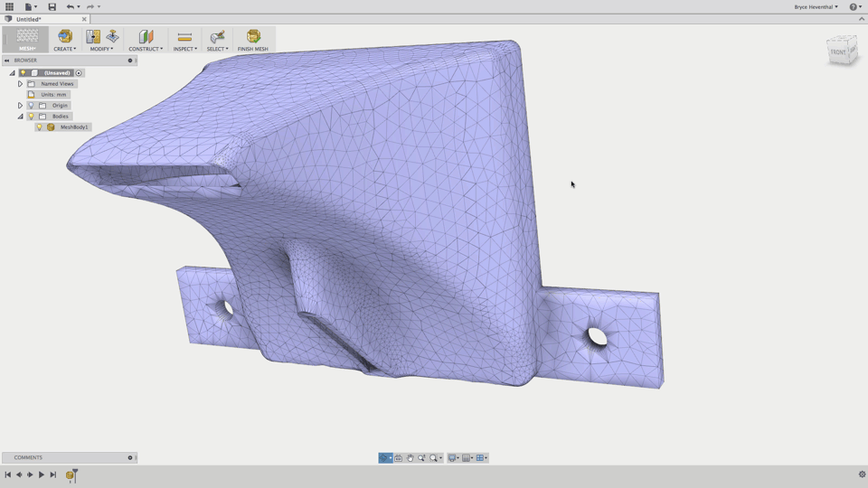Collapse the Bodies folder tree node

click(20, 117)
